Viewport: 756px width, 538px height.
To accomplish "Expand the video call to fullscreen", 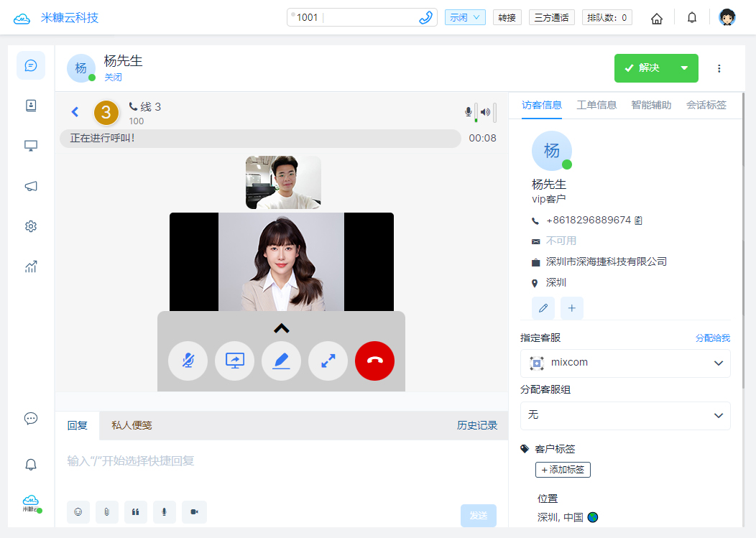I will coord(328,361).
